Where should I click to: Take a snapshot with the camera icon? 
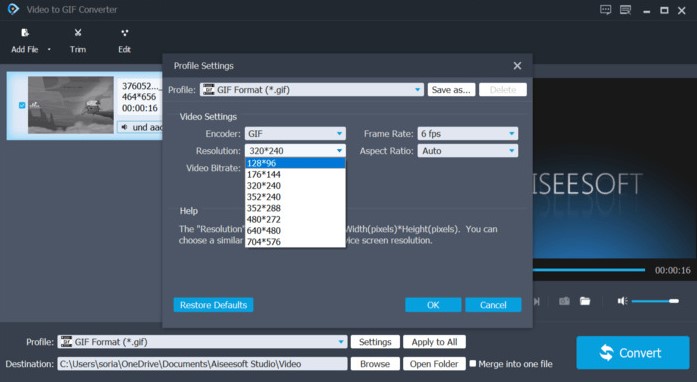(x=564, y=301)
